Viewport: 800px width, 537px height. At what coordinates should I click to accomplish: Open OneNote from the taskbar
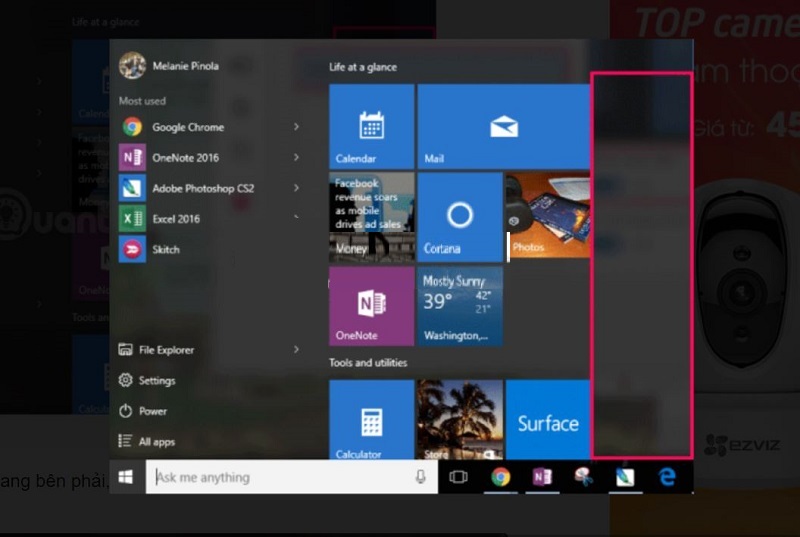click(x=542, y=477)
